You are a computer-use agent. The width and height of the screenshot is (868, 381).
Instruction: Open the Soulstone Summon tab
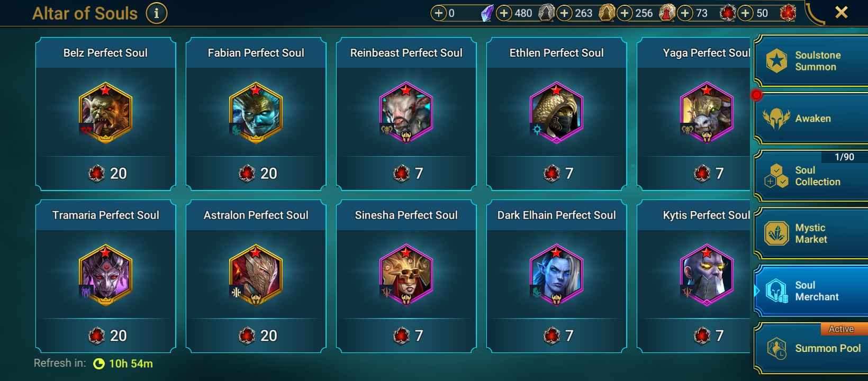811,61
